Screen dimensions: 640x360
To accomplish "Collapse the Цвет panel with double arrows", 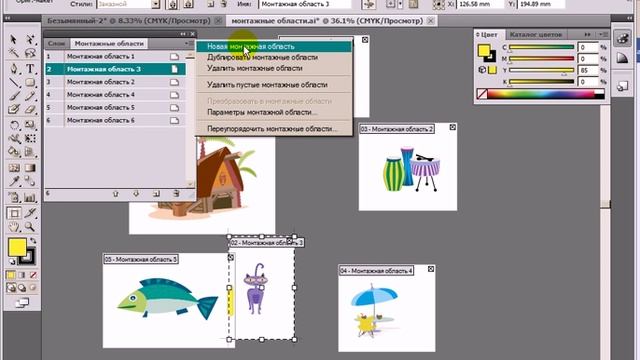I will tap(587, 35).
